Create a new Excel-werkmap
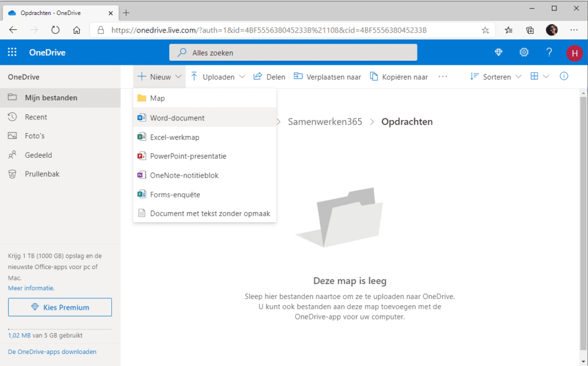The image size is (588, 366). point(205,137)
